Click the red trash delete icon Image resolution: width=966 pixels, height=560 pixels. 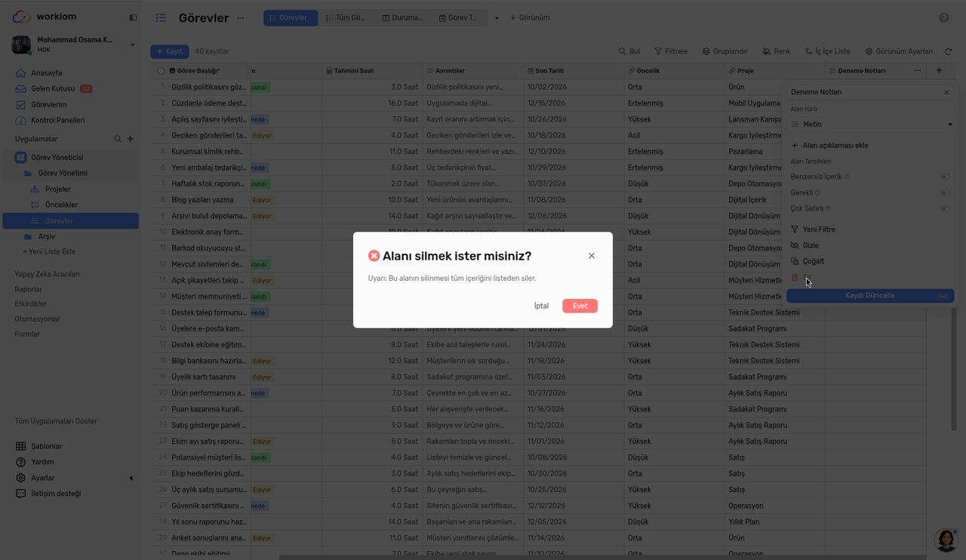[x=795, y=278]
